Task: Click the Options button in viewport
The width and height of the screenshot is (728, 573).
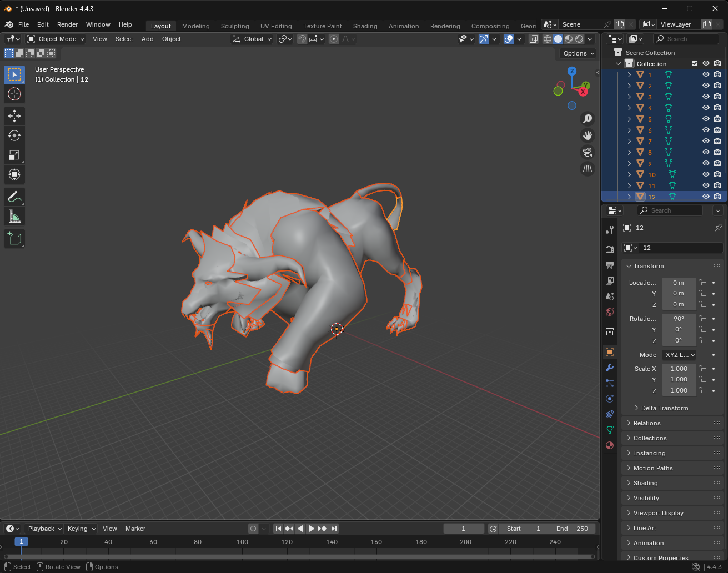Action: [578, 53]
